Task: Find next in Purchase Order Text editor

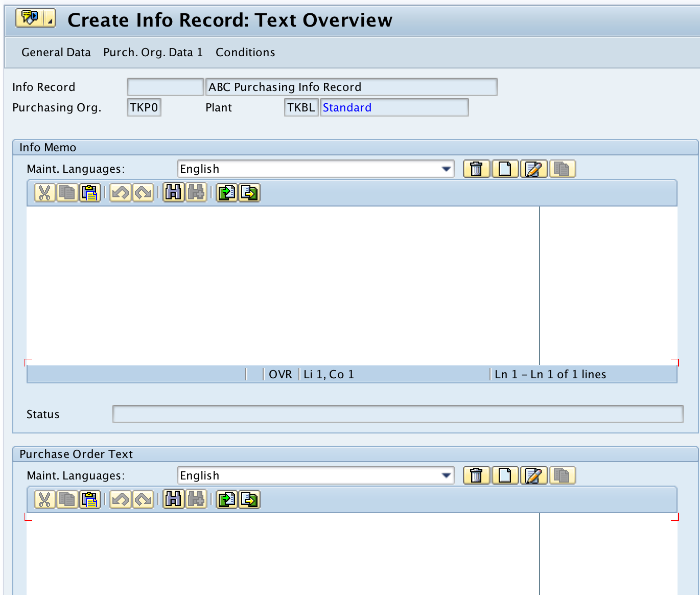Action: coord(196,499)
